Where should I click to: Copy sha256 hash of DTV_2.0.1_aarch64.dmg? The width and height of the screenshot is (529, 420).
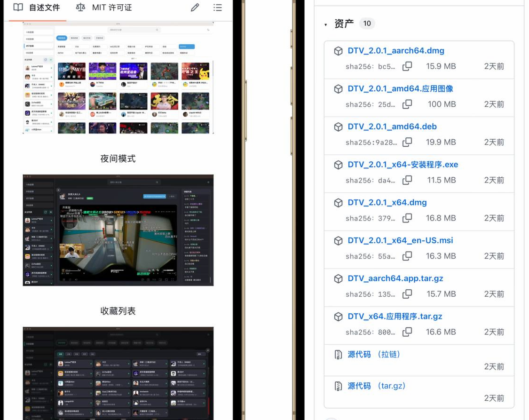pos(407,66)
